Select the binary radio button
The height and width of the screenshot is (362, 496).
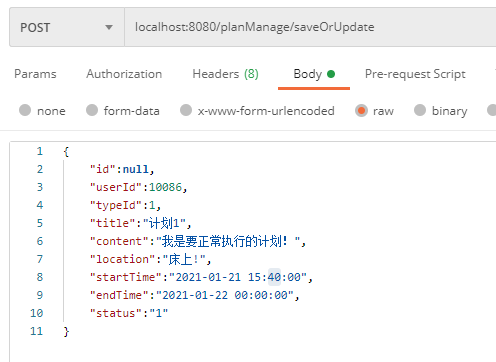tap(420, 110)
